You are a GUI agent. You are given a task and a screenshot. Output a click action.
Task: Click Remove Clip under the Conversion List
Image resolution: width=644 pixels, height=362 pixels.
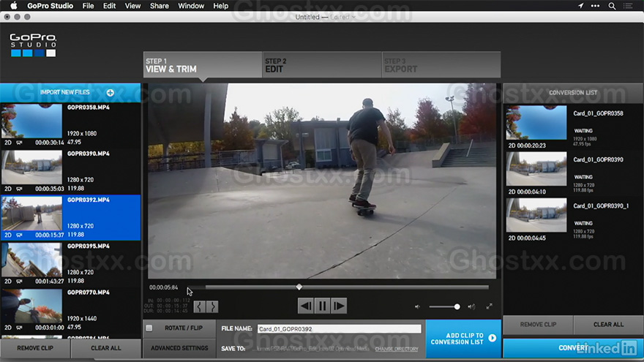[538, 324]
